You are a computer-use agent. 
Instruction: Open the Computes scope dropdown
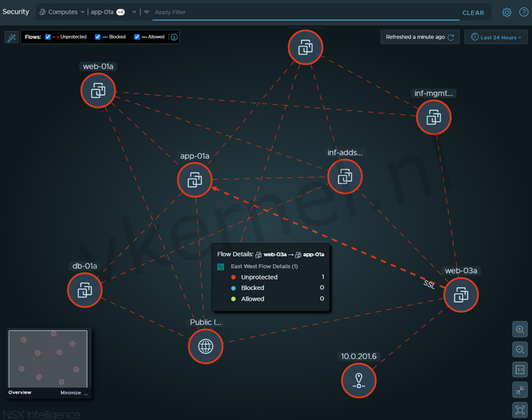point(63,12)
